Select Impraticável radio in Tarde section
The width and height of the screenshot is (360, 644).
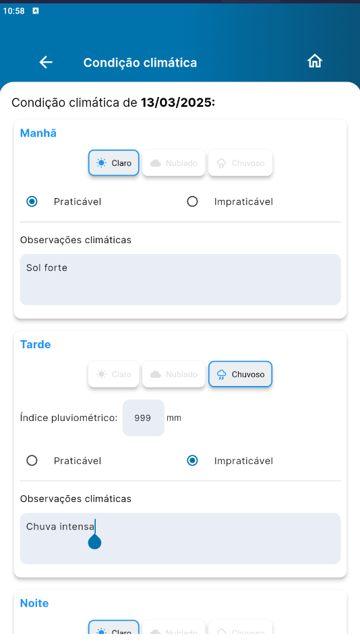pyautogui.click(x=192, y=461)
